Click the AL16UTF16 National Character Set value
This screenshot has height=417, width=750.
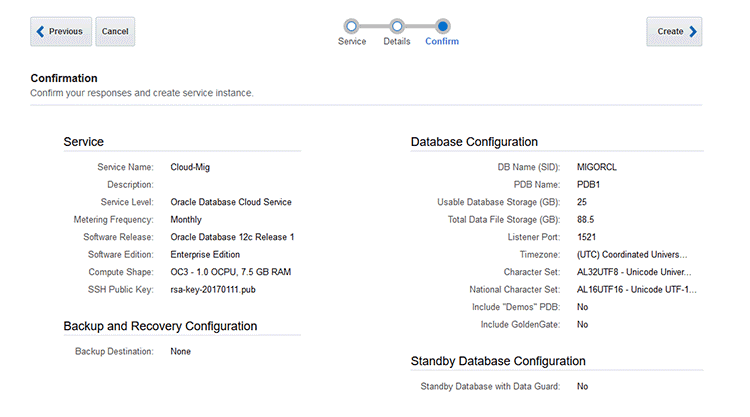click(x=634, y=289)
